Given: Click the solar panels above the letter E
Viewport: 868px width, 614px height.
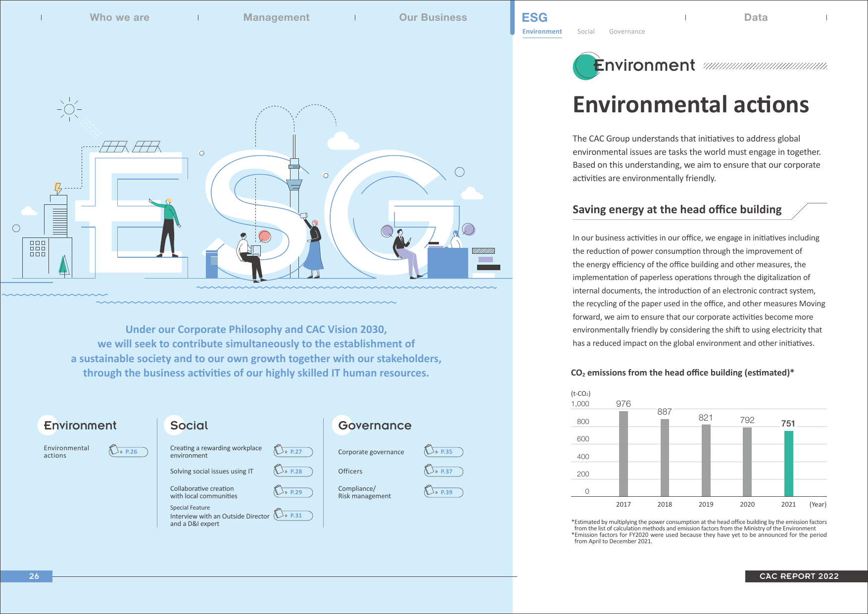Looking at the screenshot, I should click(131, 146).
